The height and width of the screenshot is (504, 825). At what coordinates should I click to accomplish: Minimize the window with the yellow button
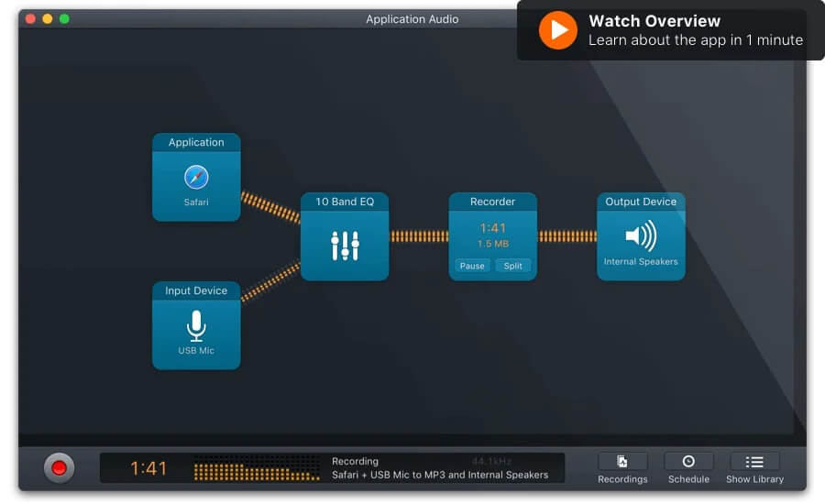pos(48,19)
